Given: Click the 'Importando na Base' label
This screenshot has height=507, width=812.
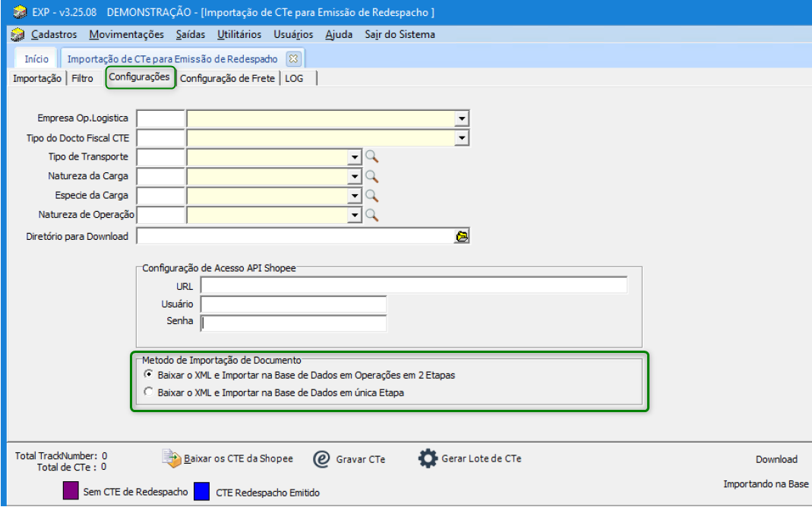Looking at the screenshot, I should tap(766, 484).
